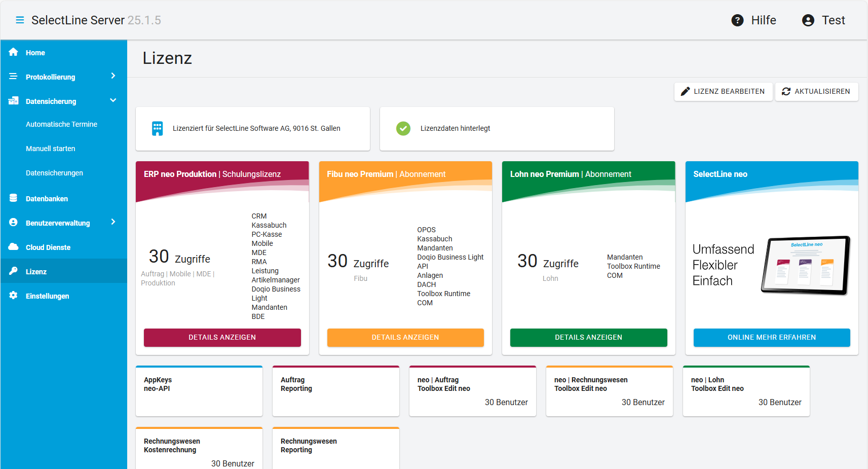Select the Rechnungswesen Reporting card

click(336, 448)
